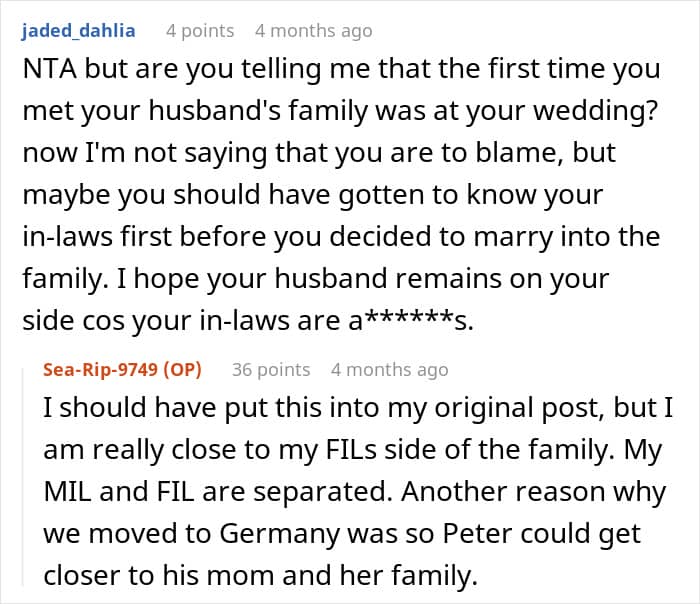Click 'MIL and FIL are separated' sentence
The image size is (700, 604).
(218, 491)
